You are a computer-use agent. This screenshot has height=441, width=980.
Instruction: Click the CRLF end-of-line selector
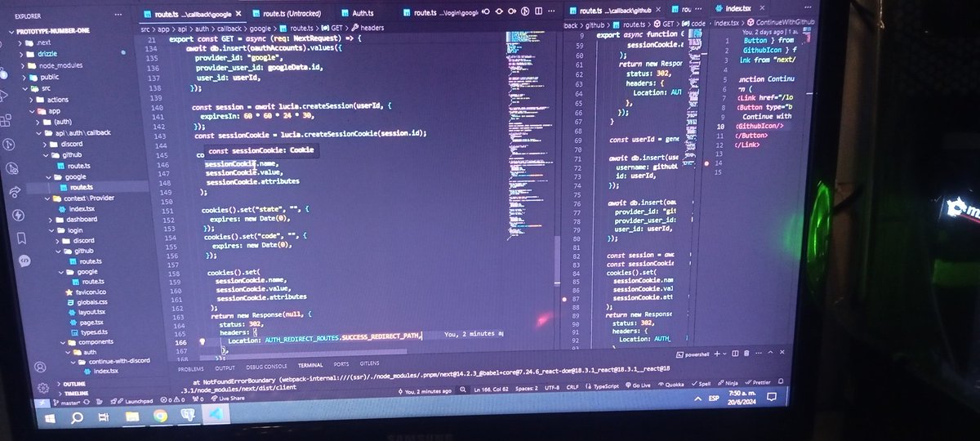click(x=572, y=385)
